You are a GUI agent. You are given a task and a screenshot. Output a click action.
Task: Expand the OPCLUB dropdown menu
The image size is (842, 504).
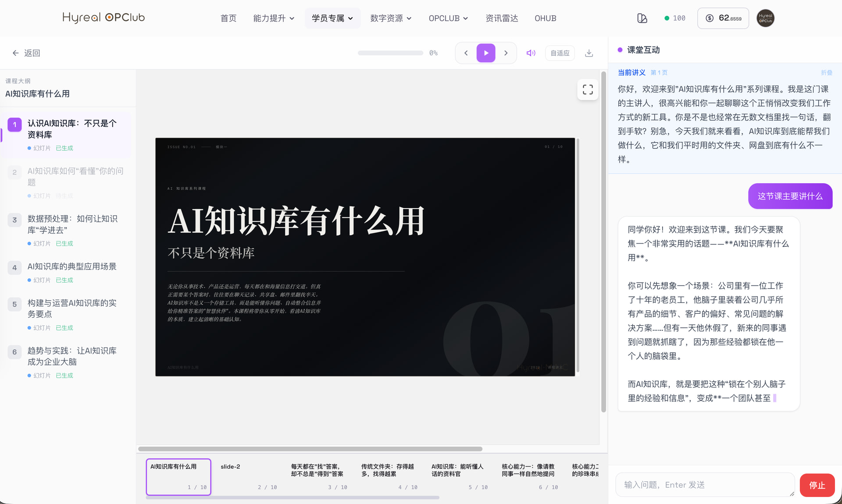click(x=448, y=18)
